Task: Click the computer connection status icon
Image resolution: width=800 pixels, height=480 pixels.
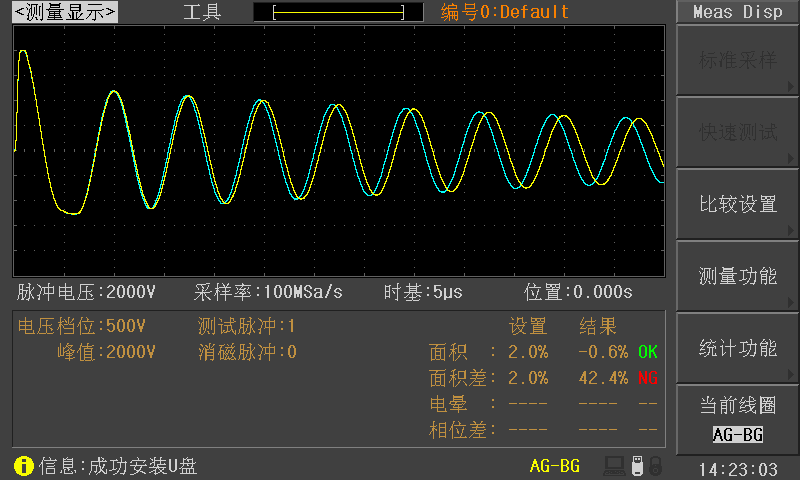Action: (614, 466)
